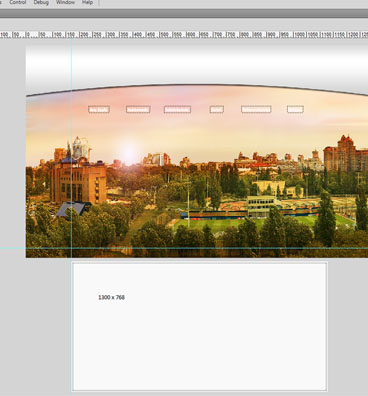Select the second navigation button on stage
368x396 pixels.
coord(138,109)
